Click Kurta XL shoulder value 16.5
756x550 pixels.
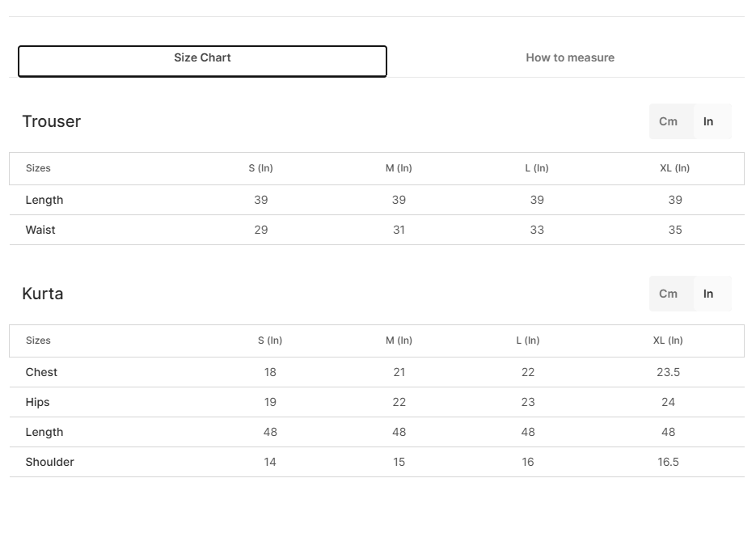coord(668,462)
